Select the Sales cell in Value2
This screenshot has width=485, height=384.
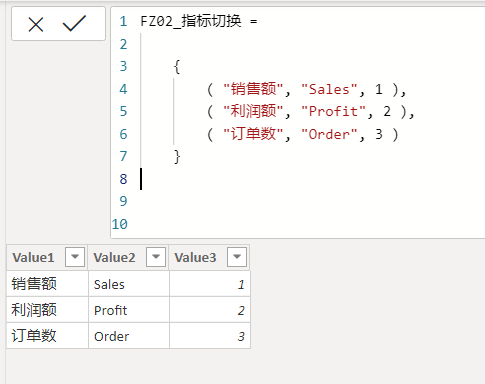coord(129,284)
